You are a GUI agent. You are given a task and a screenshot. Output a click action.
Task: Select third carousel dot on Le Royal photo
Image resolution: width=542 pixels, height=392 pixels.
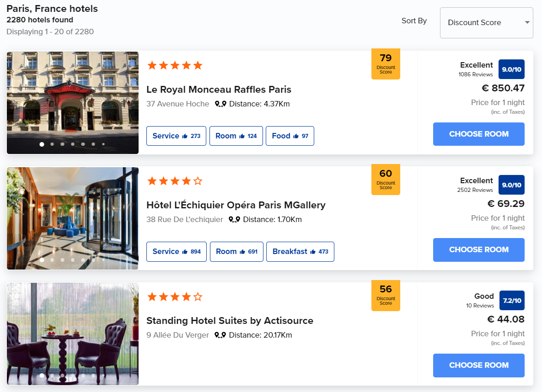coord(63,144)
